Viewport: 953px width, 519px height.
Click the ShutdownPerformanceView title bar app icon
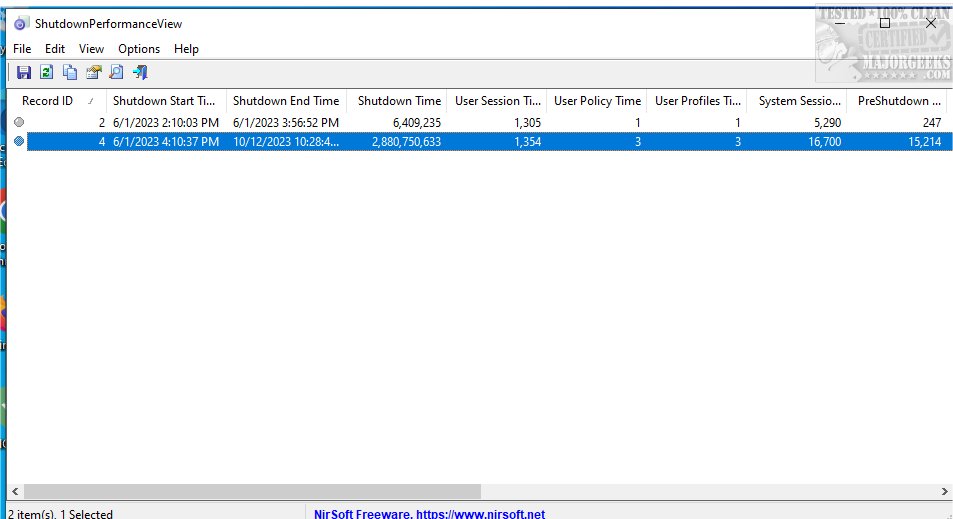[20, 23]
